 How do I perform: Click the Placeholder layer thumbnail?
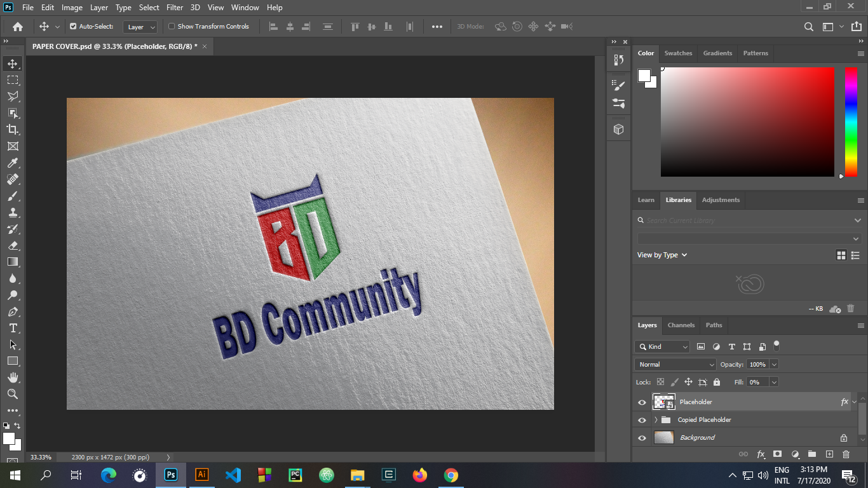click(664, 402)
